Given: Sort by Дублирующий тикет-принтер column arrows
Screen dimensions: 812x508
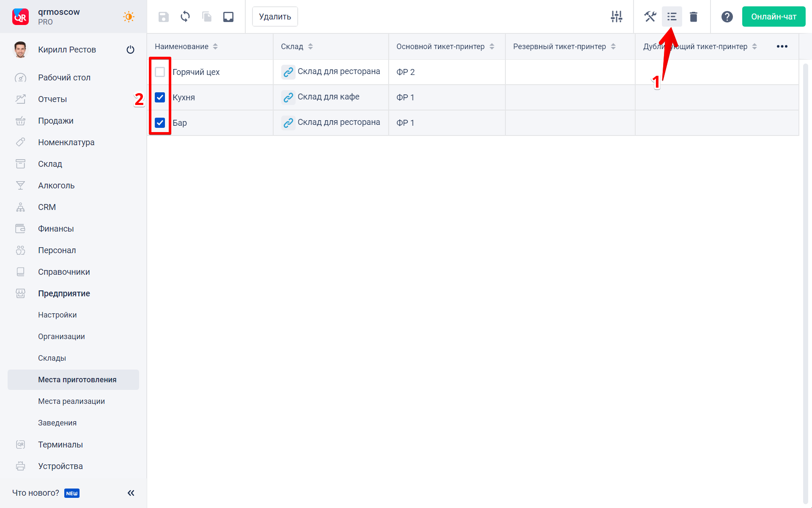Looking at the screenshot, I should click(x=754, y=47).
